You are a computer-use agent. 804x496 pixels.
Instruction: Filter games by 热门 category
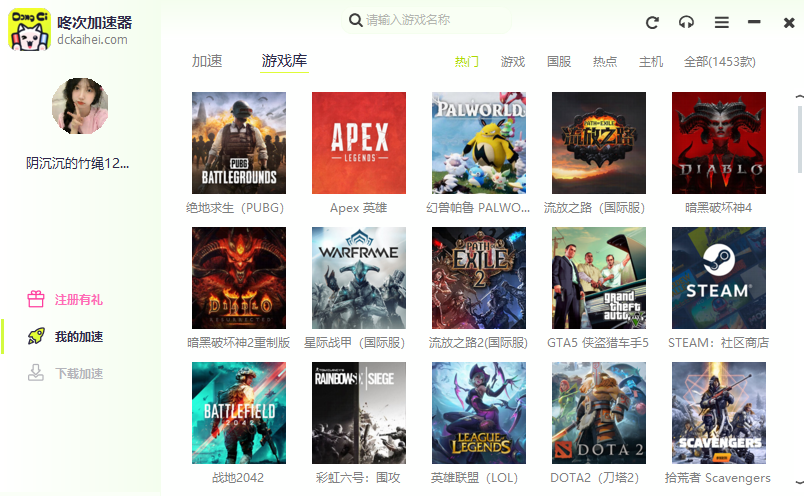pos(467,62)
